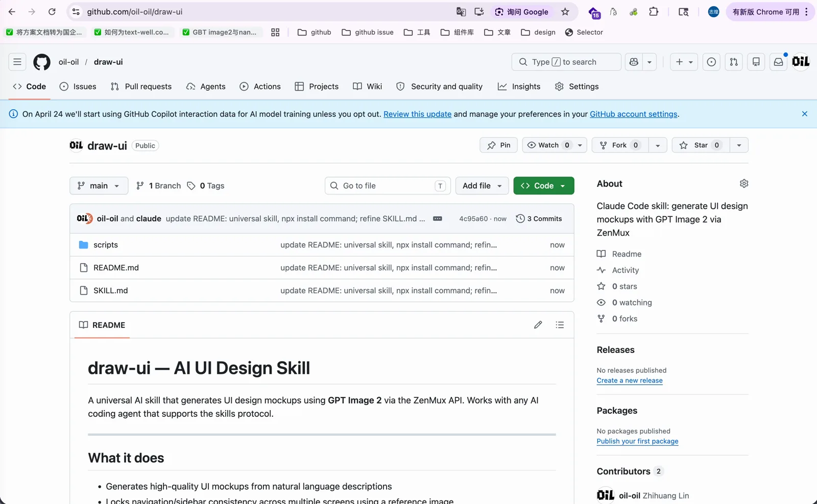Open the GitHub hamburger navigation menu
The height and width of the screenshot is (504, 817).
(17, 62)
